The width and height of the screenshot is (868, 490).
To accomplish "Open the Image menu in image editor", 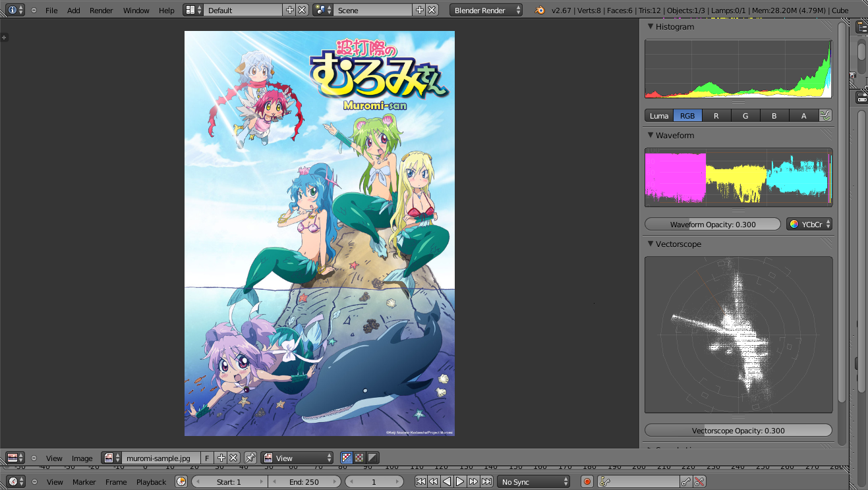I will tap(82, 458).
